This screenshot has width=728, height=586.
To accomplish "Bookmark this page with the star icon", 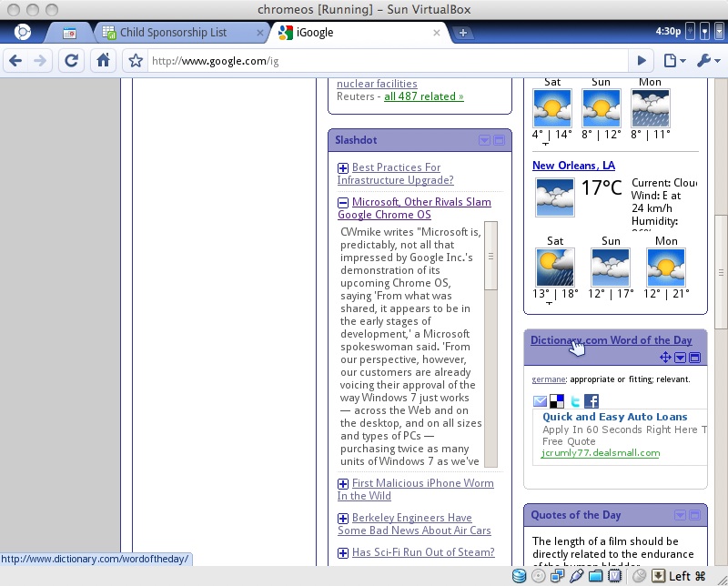I will (136, 61).
